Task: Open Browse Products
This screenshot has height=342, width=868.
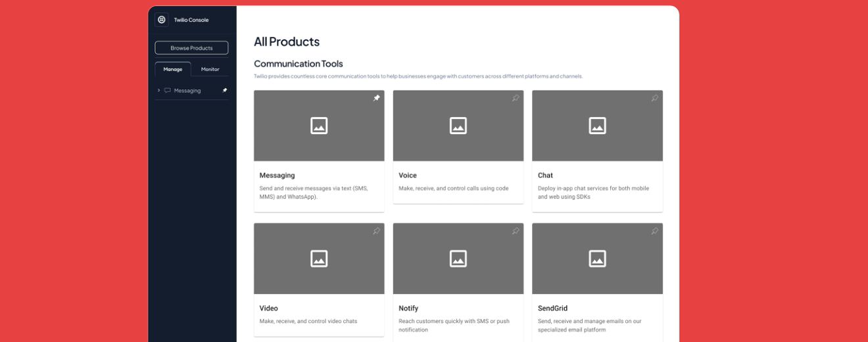Action: pyautogui.click(x=191, y=48)
